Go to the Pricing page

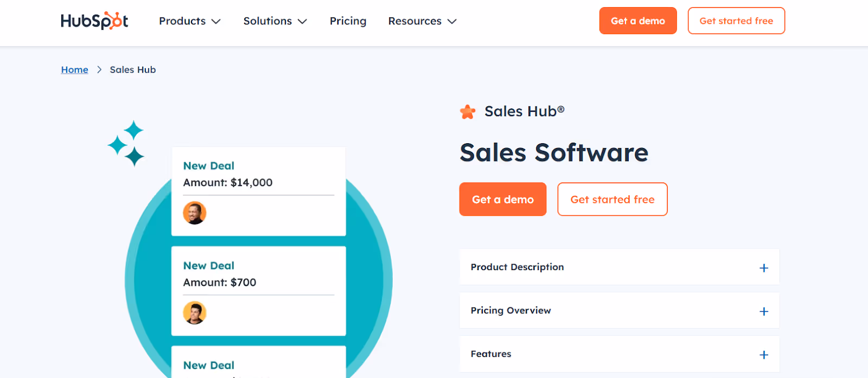[x=348, y=21]
